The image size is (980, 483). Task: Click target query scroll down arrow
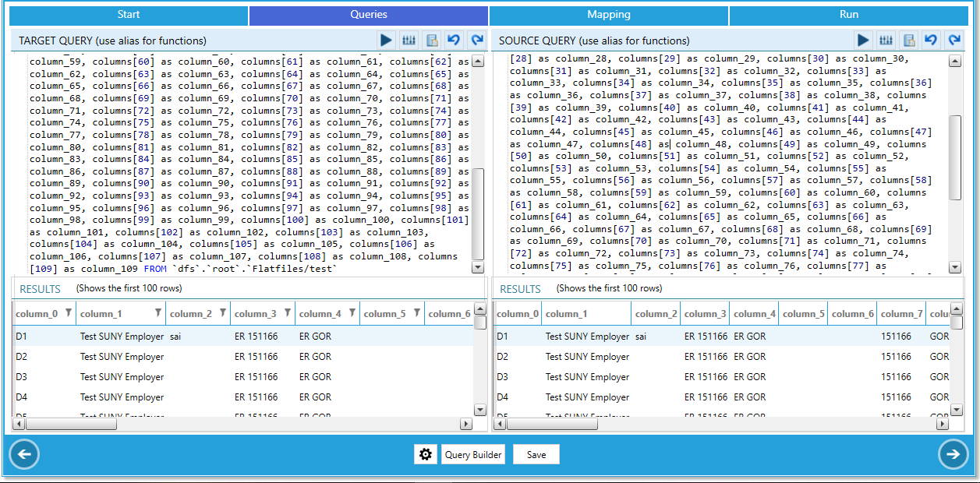(x=479, y=267)
